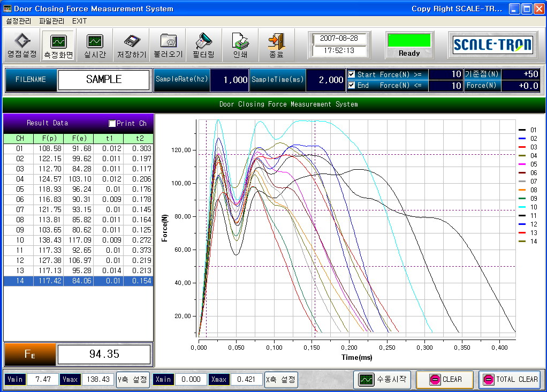This screenshot has width=547, height=392.
Task: Click the EXIT menu item
Action: [80, 21]
